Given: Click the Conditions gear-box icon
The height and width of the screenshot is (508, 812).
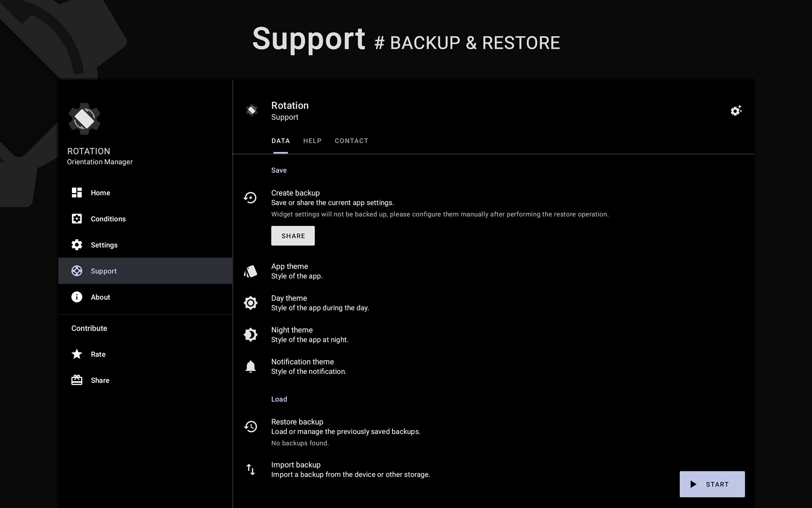Looking at the screenshot, I should click(77, 219).
